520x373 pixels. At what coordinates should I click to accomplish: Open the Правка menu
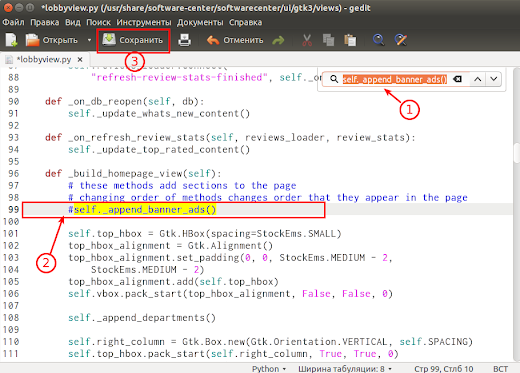click(45, 22)
